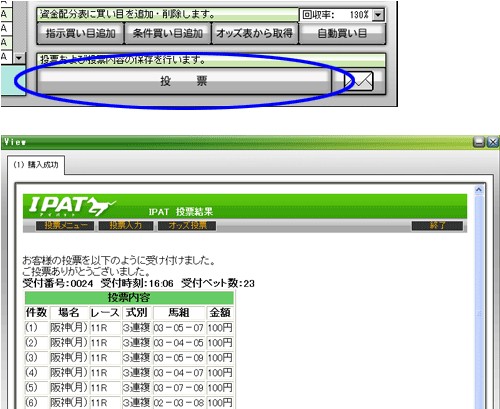Screen dimensions: 500x409
Task: Click the 自動買い目 button
Action: 342,33
